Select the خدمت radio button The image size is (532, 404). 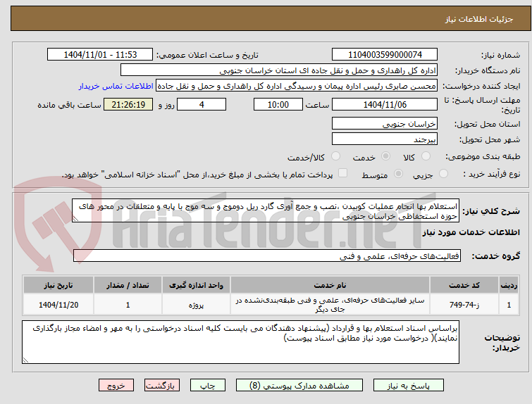(x=385, y=156)
